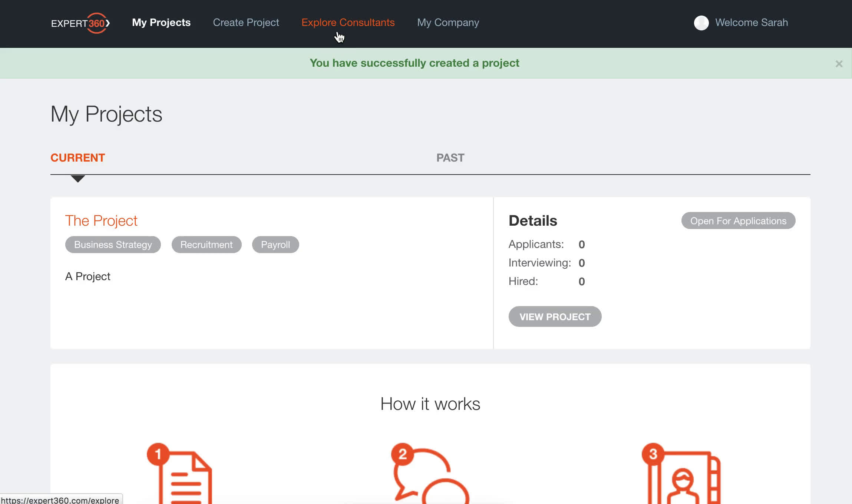Click the My Company navigation item

(x=448, y=23)
